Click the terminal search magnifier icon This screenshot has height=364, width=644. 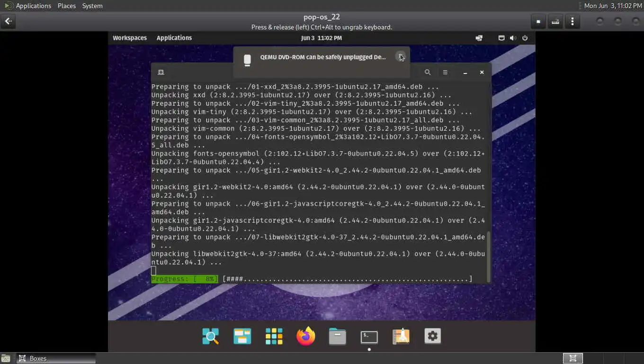point(428,73)
